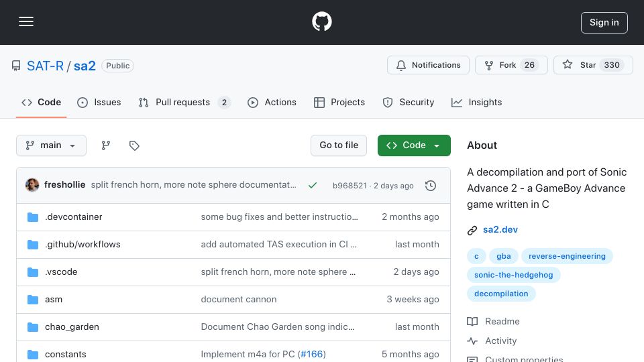Click the '2 months ago' timestamp
Image resolution: width=644 pixels, height=362 pixels.
point(411,217)
